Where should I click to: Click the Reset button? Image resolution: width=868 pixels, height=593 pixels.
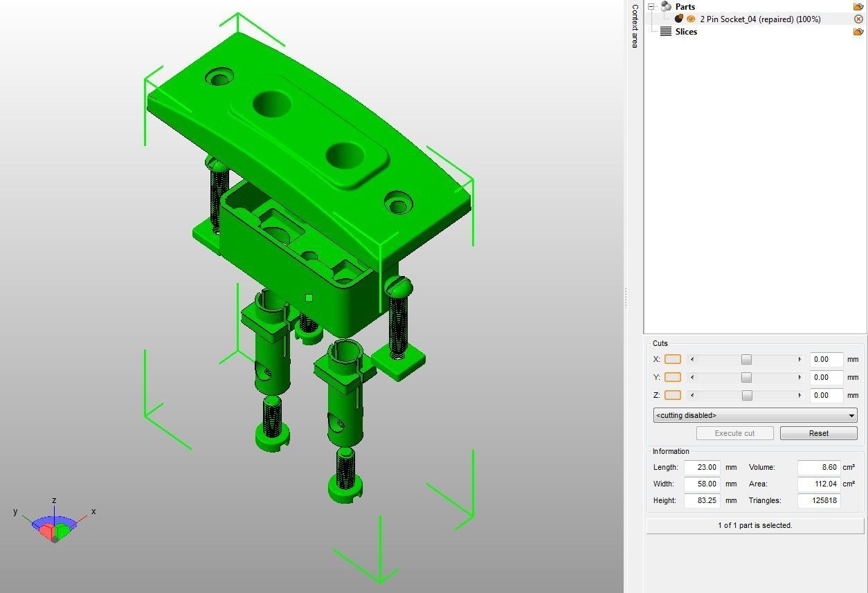tap(818, 433)
